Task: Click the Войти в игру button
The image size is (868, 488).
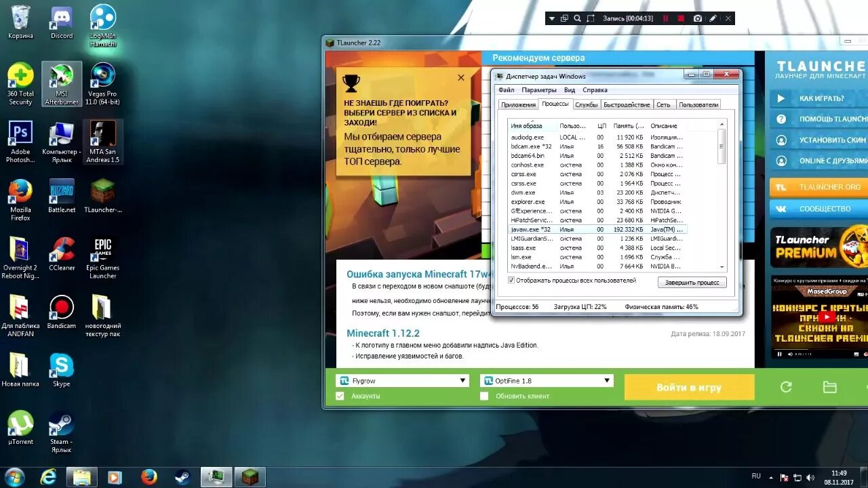Action: [689, 387]
